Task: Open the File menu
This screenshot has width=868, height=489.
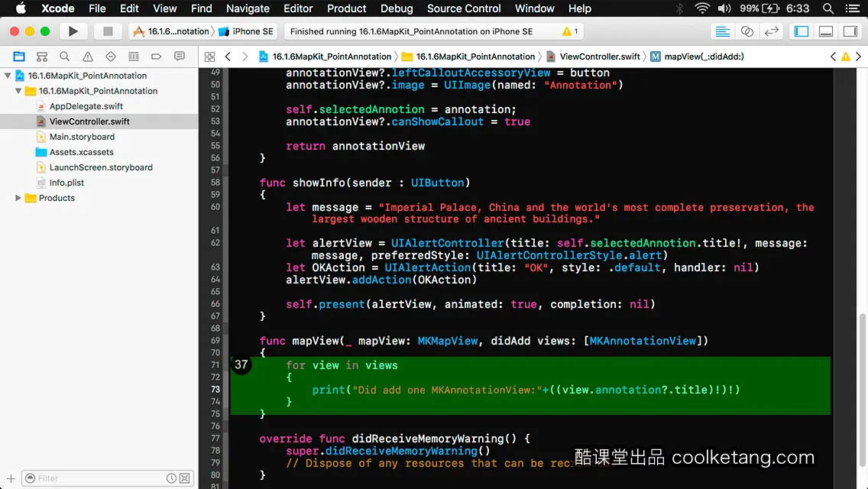Action: point(97,8)
